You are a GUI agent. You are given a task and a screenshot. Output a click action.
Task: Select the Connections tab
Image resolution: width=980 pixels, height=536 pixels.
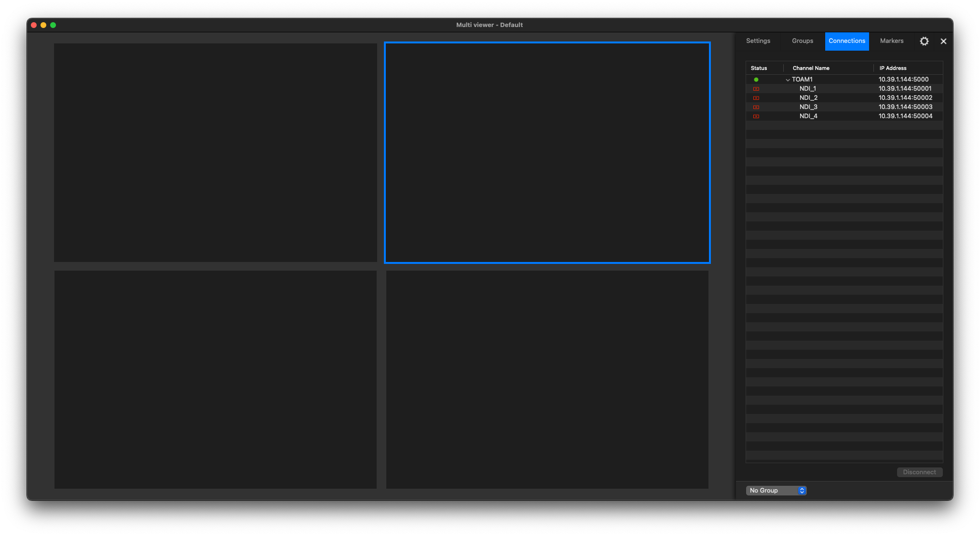[x=847, y=41]
